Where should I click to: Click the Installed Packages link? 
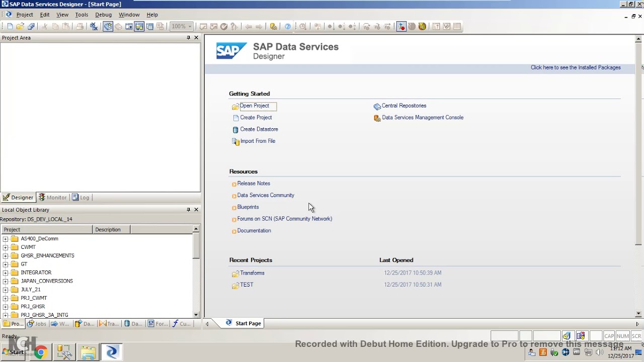click(575, 67)
